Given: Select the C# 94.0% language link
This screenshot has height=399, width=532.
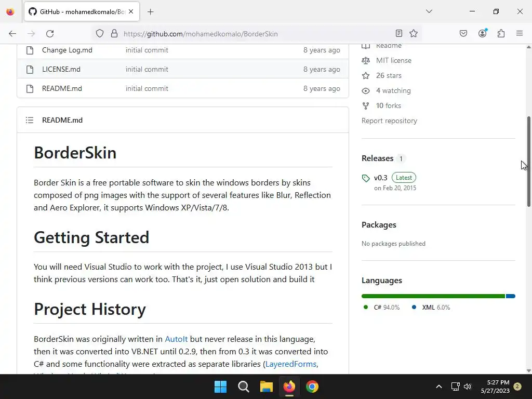Looking at the screenshot, I should click(387, 308).
